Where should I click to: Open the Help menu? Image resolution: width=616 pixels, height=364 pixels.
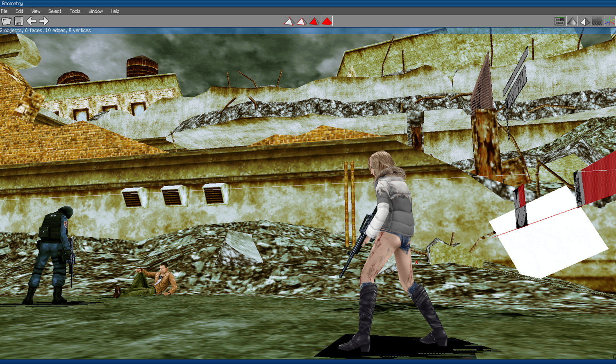(x=115, y=11)
